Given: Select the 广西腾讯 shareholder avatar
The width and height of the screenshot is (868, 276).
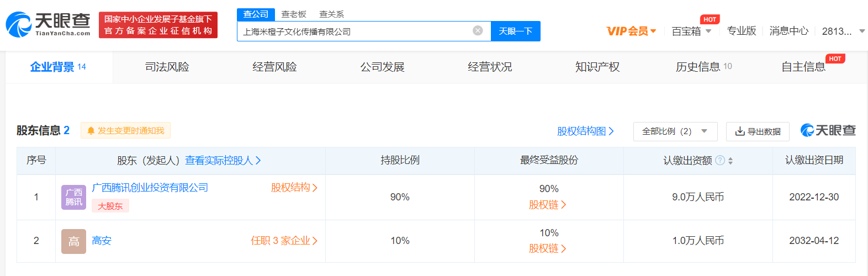Looking at the screenshot, I should tap(73, 197).
